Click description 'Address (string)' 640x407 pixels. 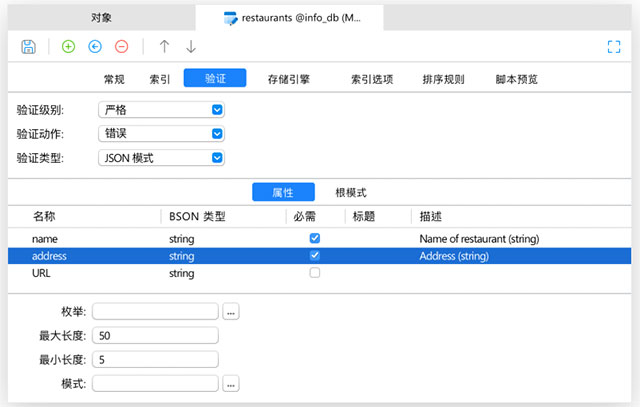[454, 256]
